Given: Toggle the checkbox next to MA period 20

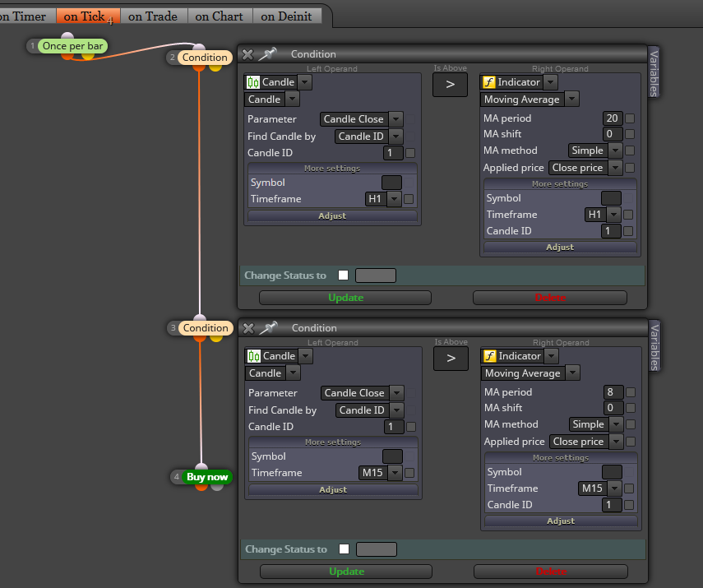Looking at the screenshot, I should [x=630, y=118].
